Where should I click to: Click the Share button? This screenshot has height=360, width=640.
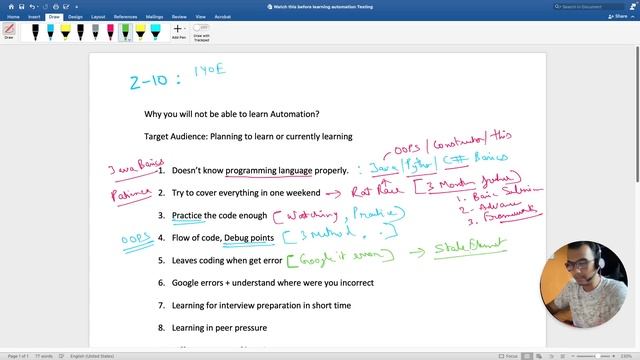point(618,16)
